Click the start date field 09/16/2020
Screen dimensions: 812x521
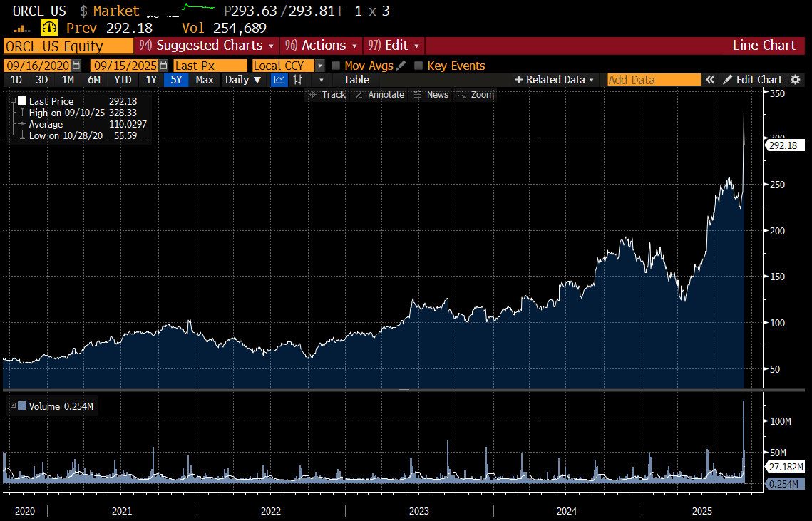pos(38,66)
